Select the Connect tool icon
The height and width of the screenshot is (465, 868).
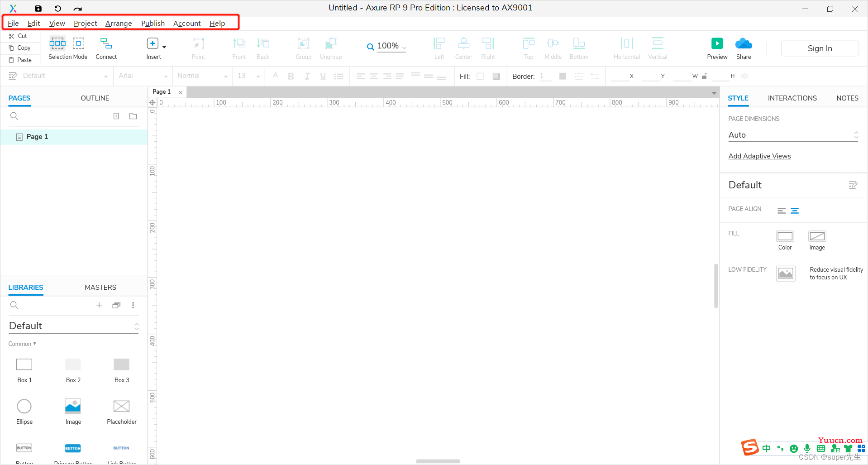coord(106,43)
